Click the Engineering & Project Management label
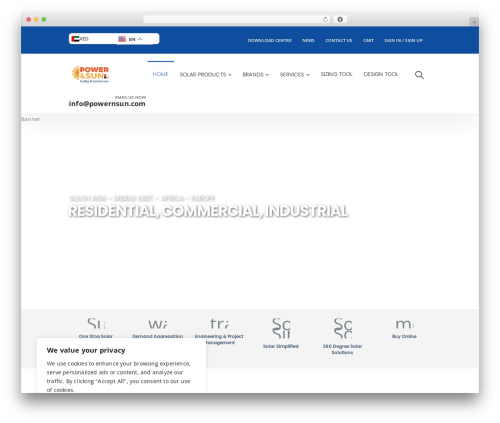The width and height of the screenshot is (500, 423). click(219, 339)
